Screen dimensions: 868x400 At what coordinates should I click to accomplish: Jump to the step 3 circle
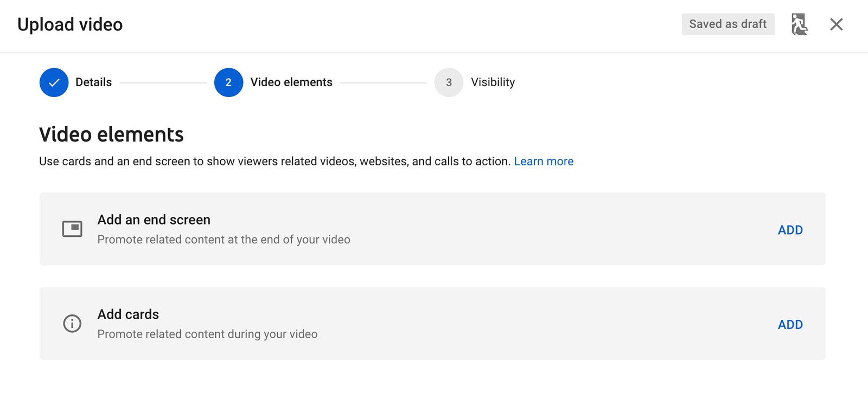[x=449, y=82]
